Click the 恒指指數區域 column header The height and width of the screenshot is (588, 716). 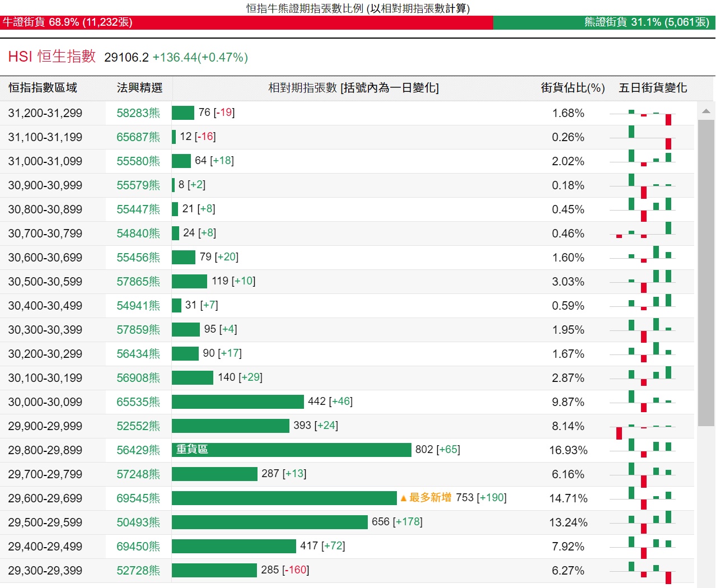43,88
